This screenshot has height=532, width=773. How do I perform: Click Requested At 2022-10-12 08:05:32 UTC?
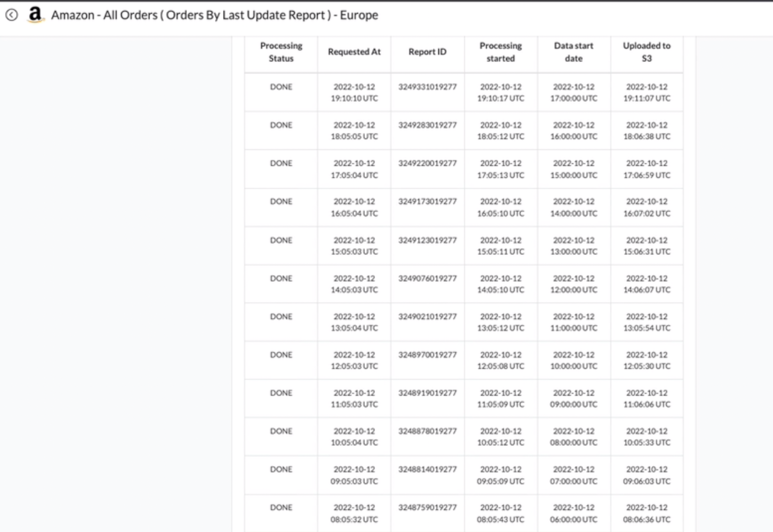354,513
